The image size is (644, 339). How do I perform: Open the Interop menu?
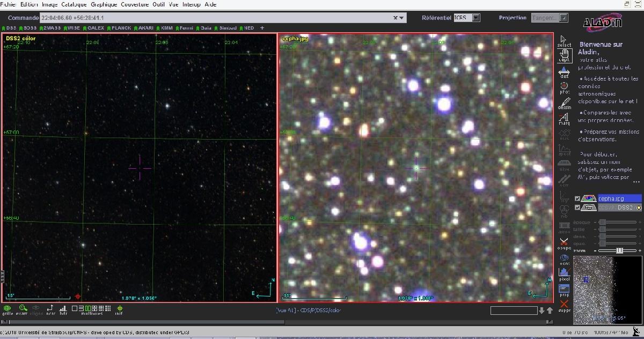192,4
